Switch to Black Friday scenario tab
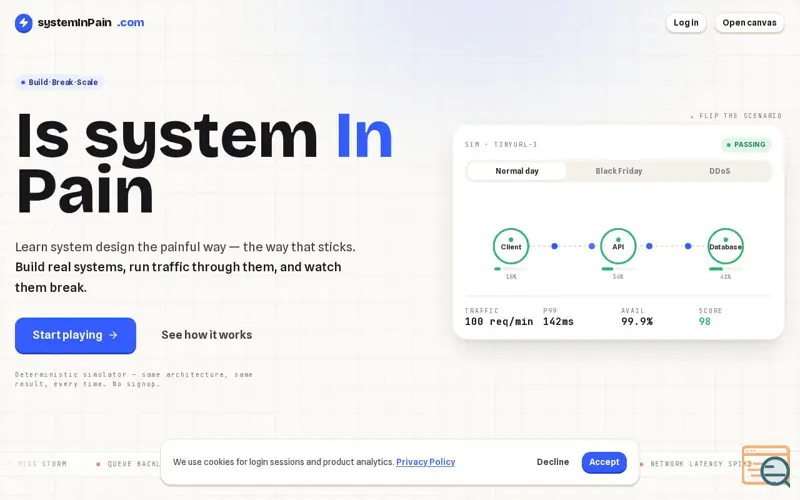This screenshot has width=800, height=500. pyautogui.click(x=618, y=171)
